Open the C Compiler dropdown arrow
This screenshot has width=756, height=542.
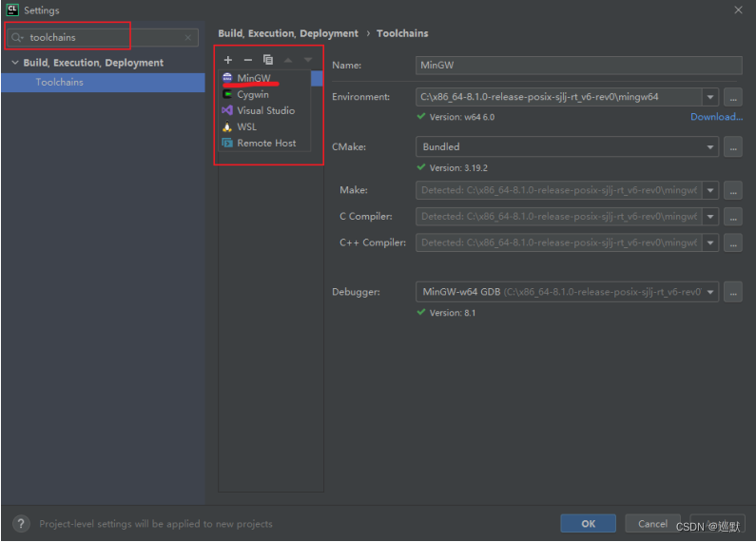(x=710, y=217)
